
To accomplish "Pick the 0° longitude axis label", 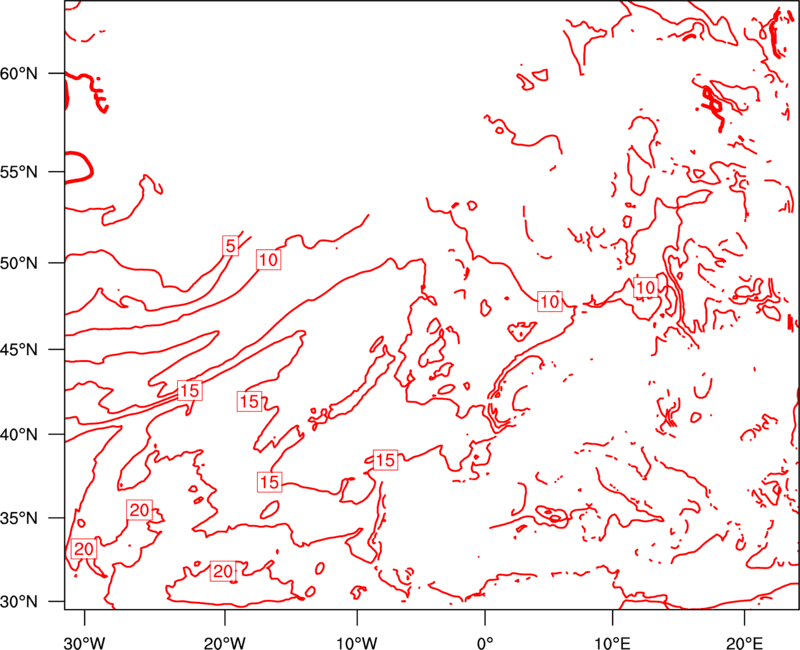I will click(485, 643).
